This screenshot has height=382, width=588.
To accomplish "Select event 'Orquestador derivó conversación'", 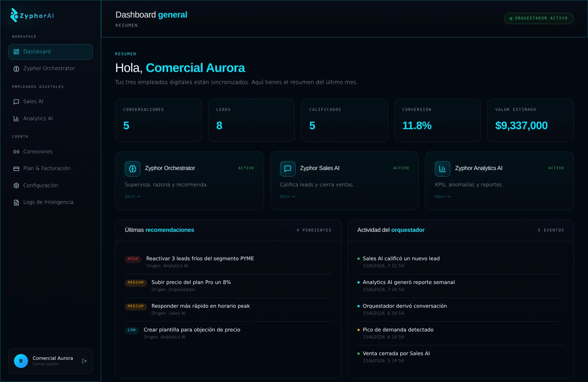I will 405,306.
